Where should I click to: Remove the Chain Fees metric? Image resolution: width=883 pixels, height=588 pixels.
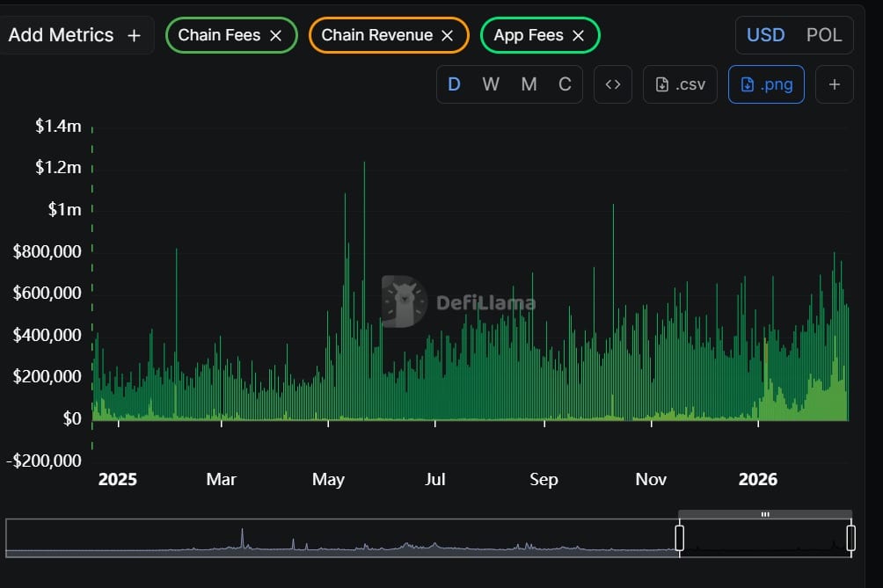(x=275, y=35)
